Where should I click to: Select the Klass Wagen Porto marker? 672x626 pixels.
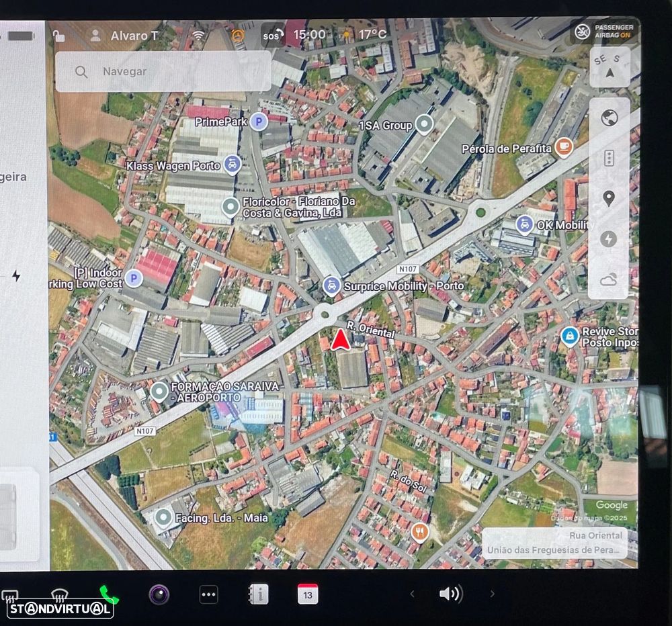[x=232, y=165]
